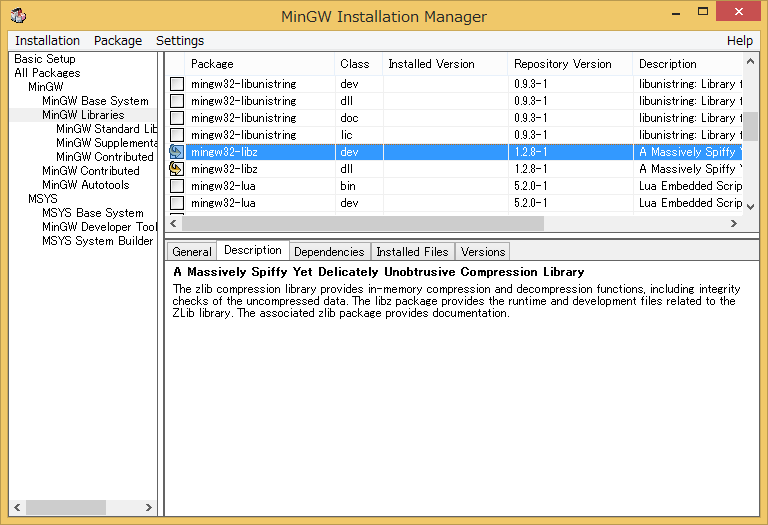Sort by the Package column header
The width and height of the screenshot is (768, 525).
(260, 64)
